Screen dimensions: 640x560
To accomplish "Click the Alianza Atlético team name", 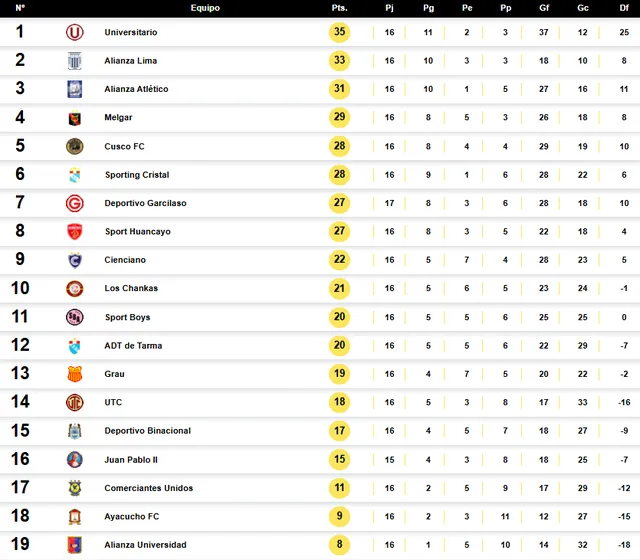I will (x=136, y=89).
